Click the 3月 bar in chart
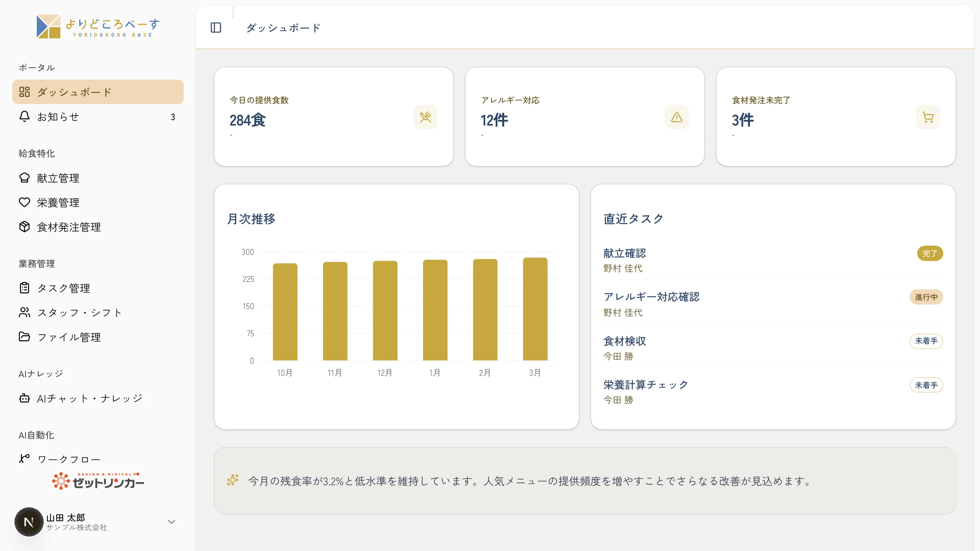 535,309
